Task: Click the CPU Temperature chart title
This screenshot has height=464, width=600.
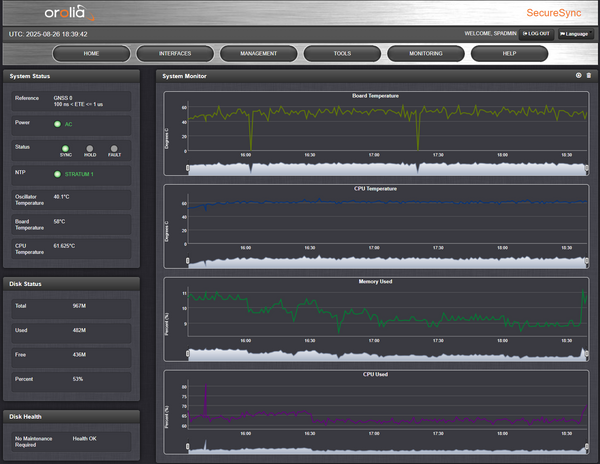Action: (375, 189)
